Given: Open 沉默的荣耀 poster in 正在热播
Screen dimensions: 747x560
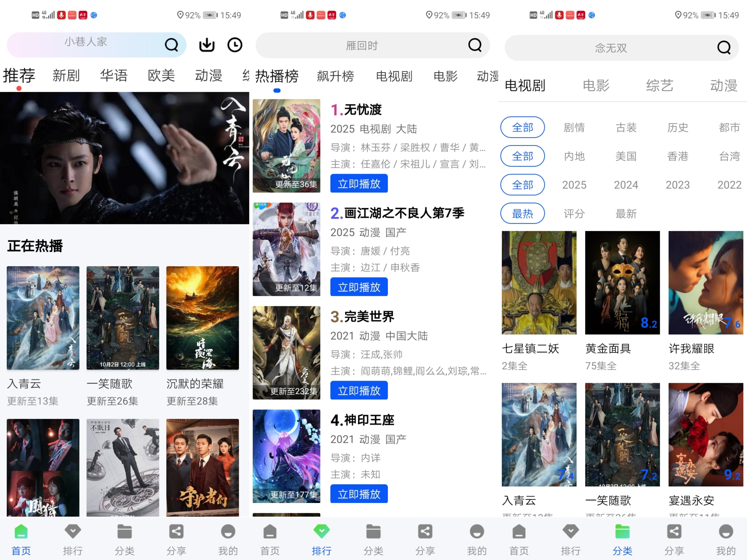Looking at the screenshot, I should [202, 318].
